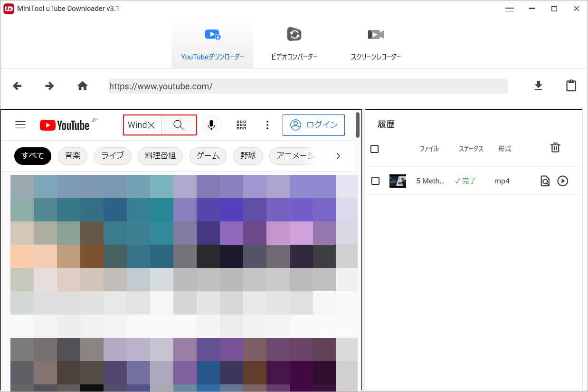588x392 pixels.
Task: Click the YouTube logo
Action: (65, 125)
